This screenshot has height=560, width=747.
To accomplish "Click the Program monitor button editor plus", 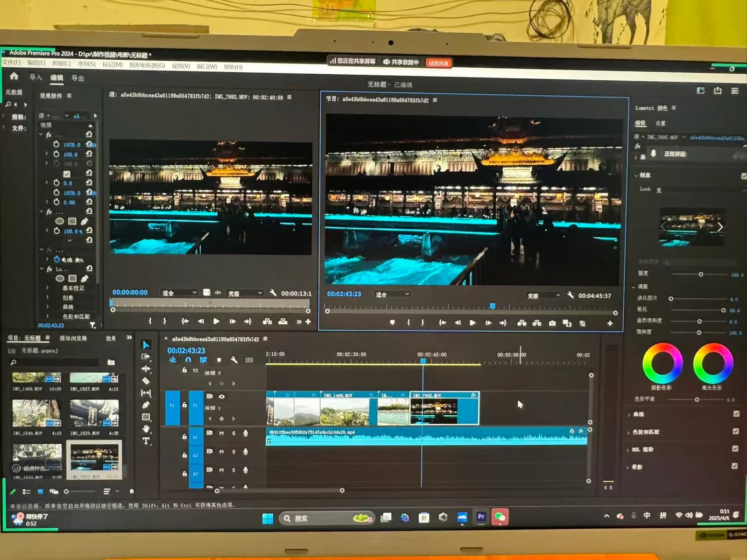I will click(610, 323).
